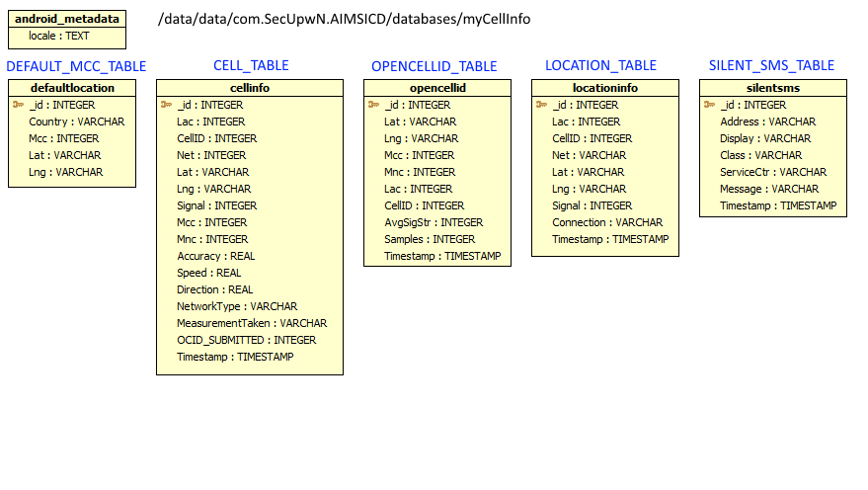The height and width of the screenshot is (490, 868).
Task: Select 'Direction : REAL' field
Action: point(215,289)
